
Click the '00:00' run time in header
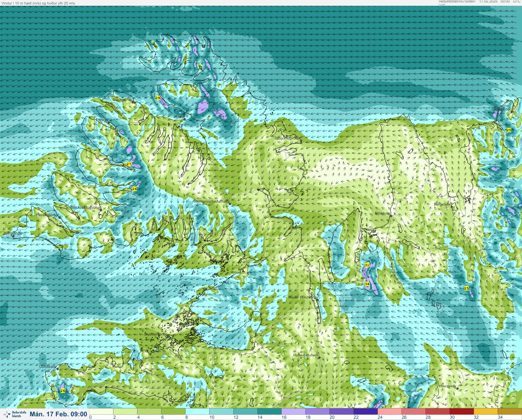505,2
